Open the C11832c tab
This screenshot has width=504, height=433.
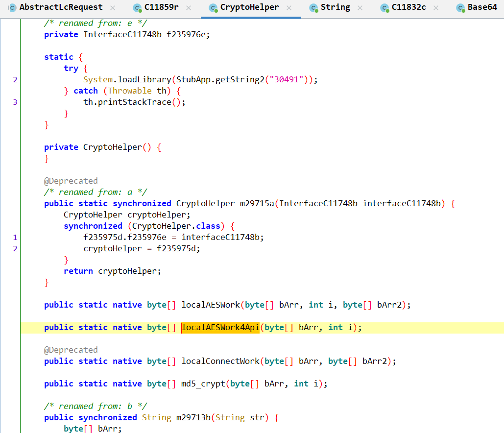408,7
